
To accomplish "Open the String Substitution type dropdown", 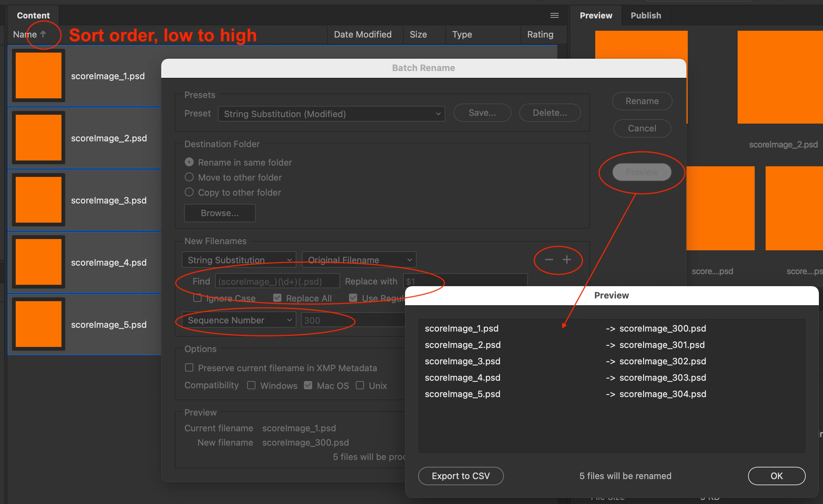I will coord(239,260).
